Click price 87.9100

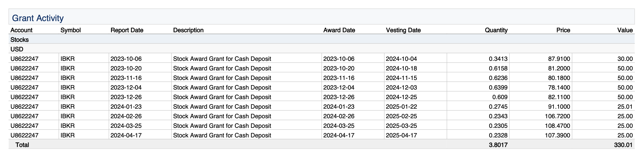559,59
